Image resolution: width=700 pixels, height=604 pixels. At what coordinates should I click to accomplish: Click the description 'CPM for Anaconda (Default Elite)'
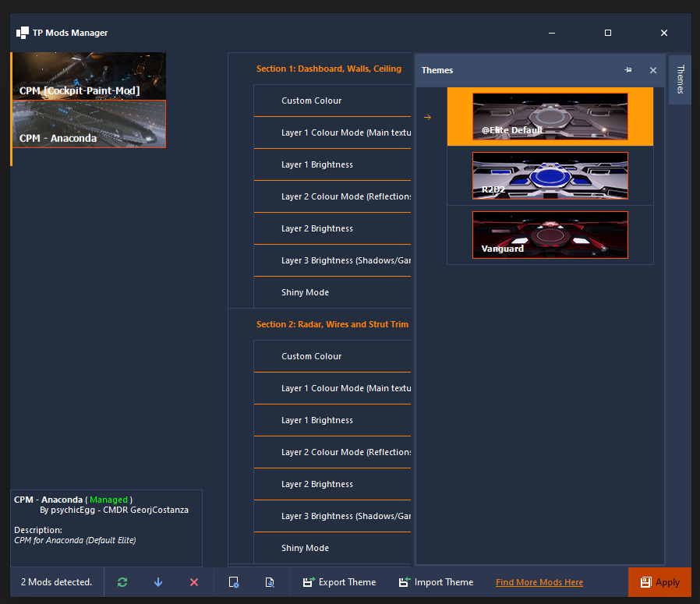[75, 540]
